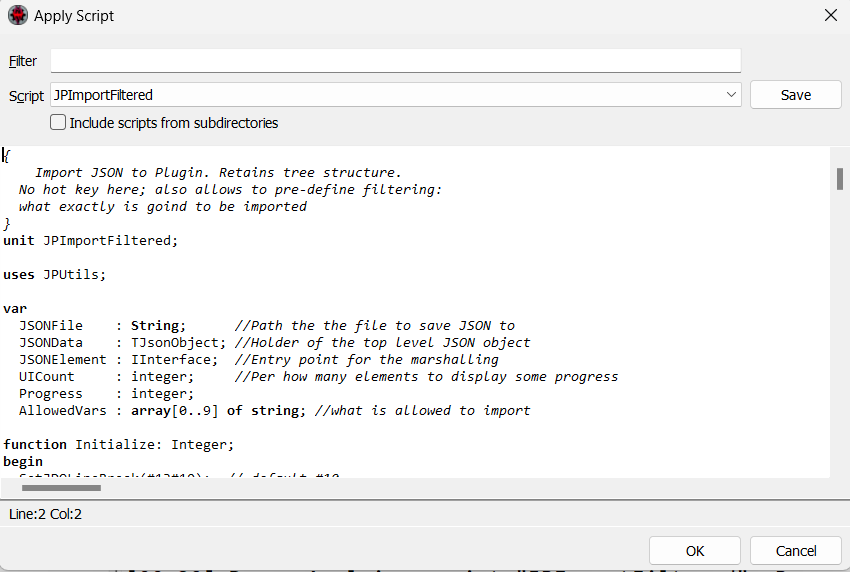Grab the vertical scrollbar thumb of the script editor
This screenshot has width=850, height=572.
(x=840, y=179)
